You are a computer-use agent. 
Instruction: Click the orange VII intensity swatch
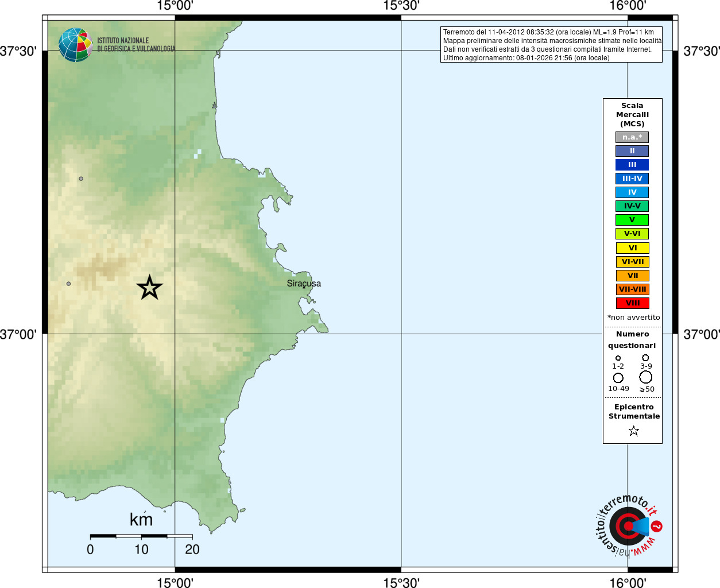click(632, 276)
